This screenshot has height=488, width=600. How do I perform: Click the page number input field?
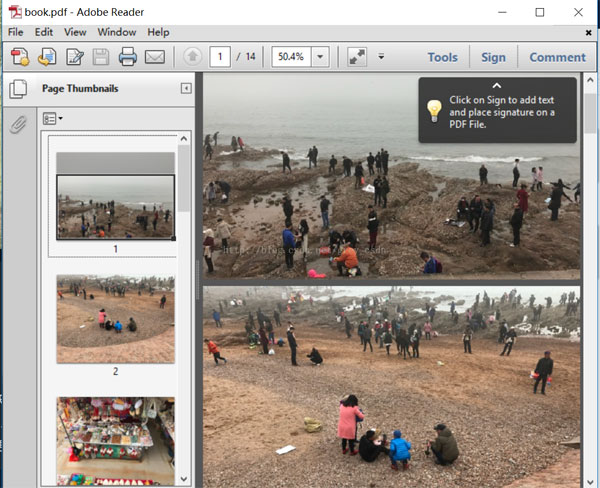[220, 57]
